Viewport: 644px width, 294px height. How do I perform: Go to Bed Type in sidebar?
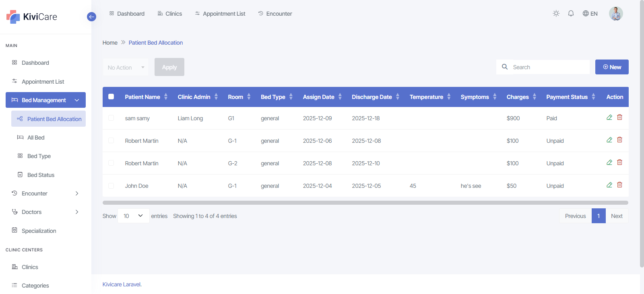39,156
